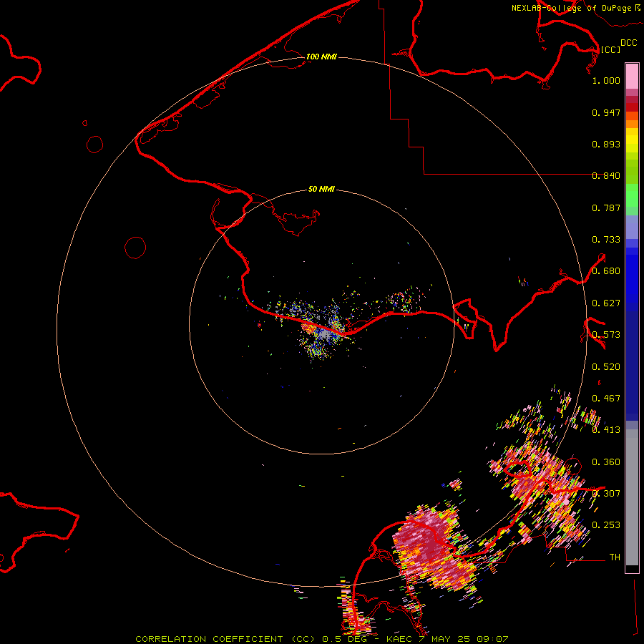
Task: Click the 0.307 scale value
Action: pyautogui.click(x=606, y=494)
